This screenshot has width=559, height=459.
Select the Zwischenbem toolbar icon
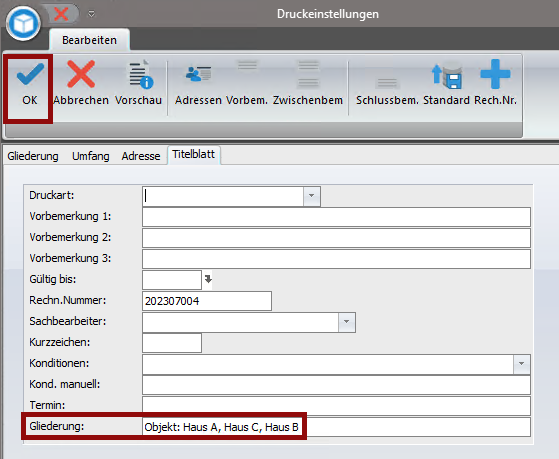[308, 74]
